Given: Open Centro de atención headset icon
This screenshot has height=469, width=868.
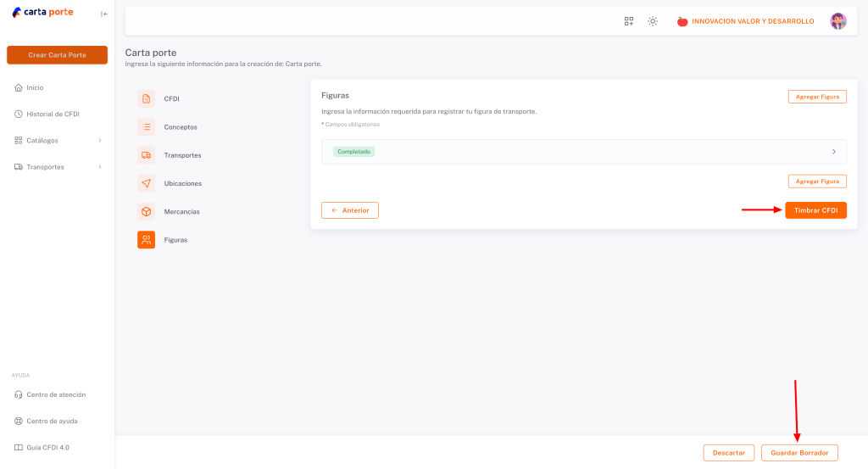Looking at the screenshot, I should (19, 395).
